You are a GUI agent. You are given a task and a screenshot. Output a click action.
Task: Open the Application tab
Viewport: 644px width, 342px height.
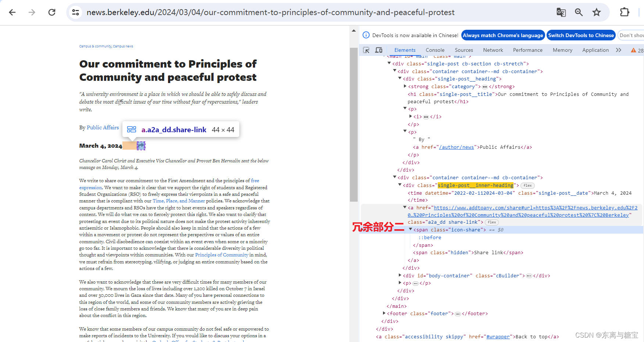click(595, 50)
